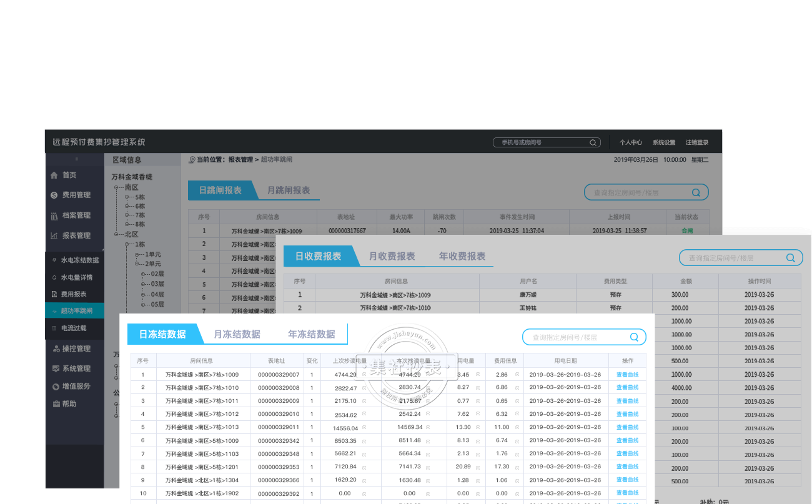Open the 月跳闸报表 tab
This screenshot has width=812, height=504.
click(x=289, y=190)
